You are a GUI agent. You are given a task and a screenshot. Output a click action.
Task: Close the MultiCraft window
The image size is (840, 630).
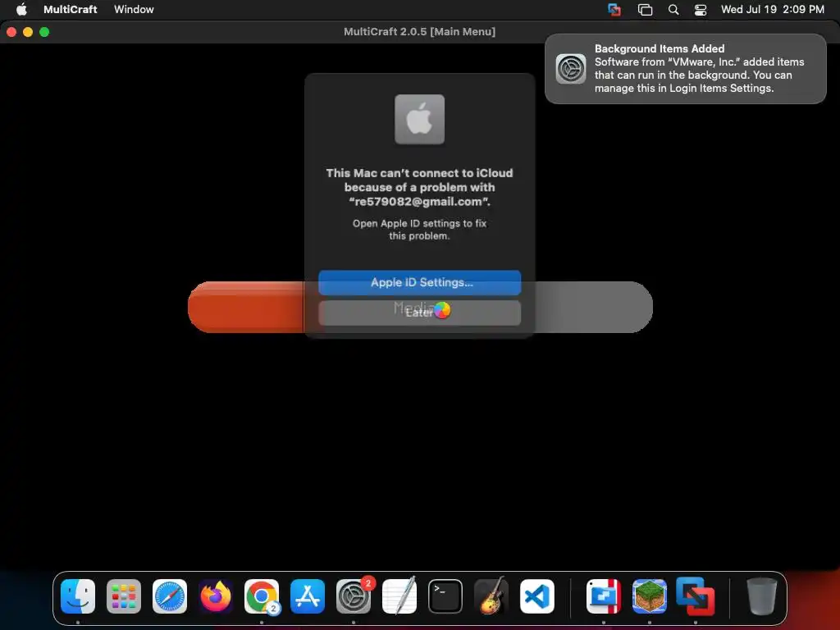[11, 32]
